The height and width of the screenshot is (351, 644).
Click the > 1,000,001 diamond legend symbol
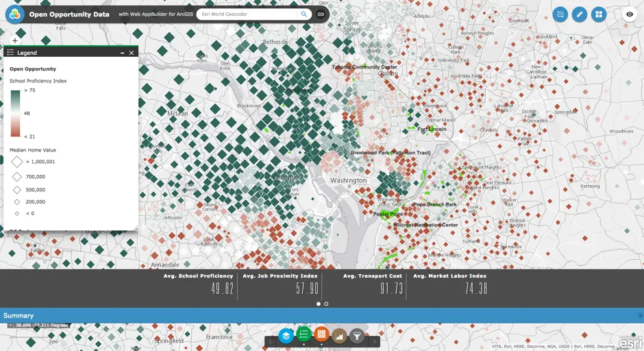click(17, 162)
